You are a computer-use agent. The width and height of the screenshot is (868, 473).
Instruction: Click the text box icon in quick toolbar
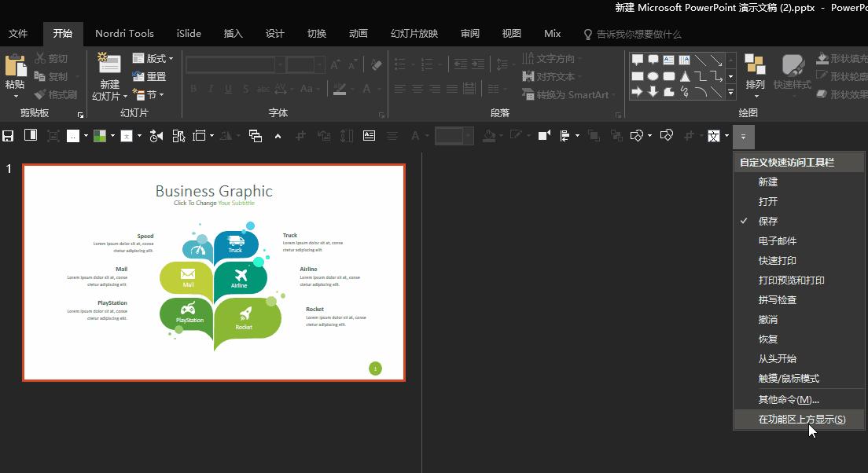tap(369, 136)
